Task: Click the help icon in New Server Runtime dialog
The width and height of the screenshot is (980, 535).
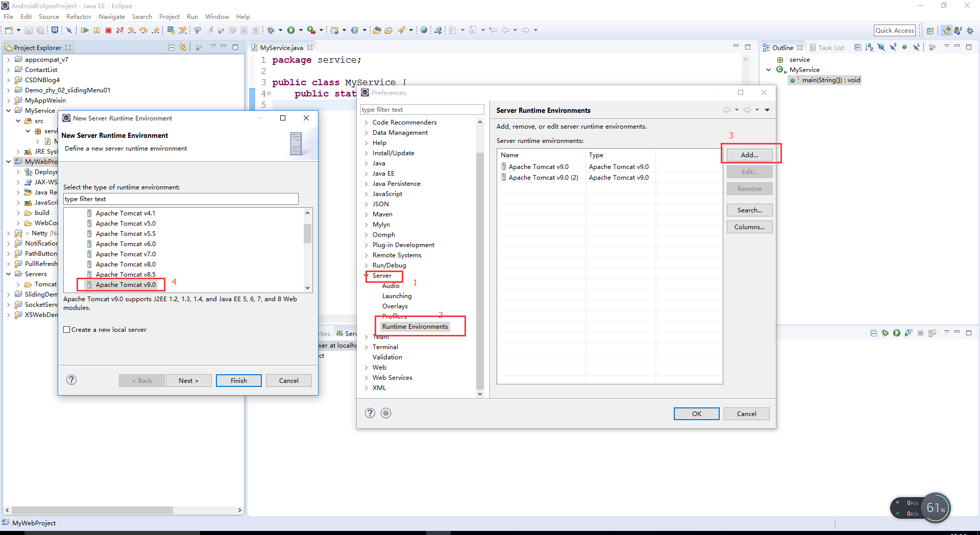Action: 71,380
